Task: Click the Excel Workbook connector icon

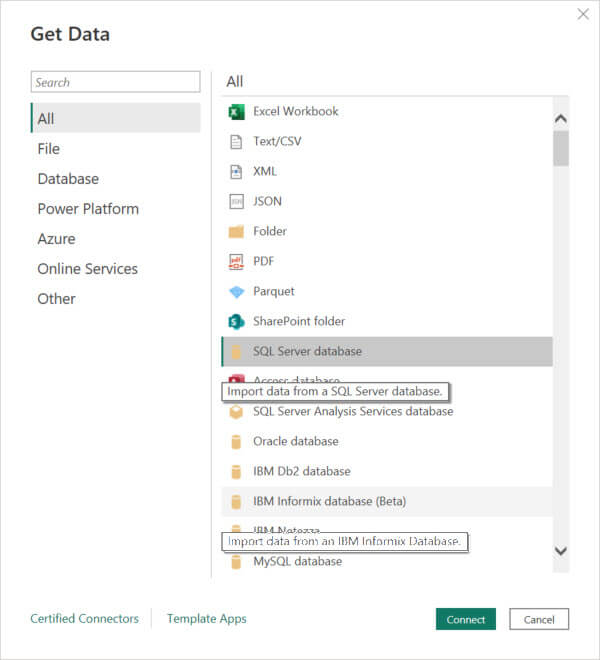Action: [236, 111]
